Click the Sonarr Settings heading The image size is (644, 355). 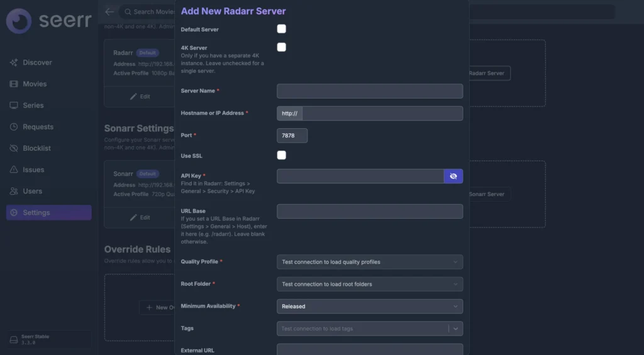click(x=139, y=128)
